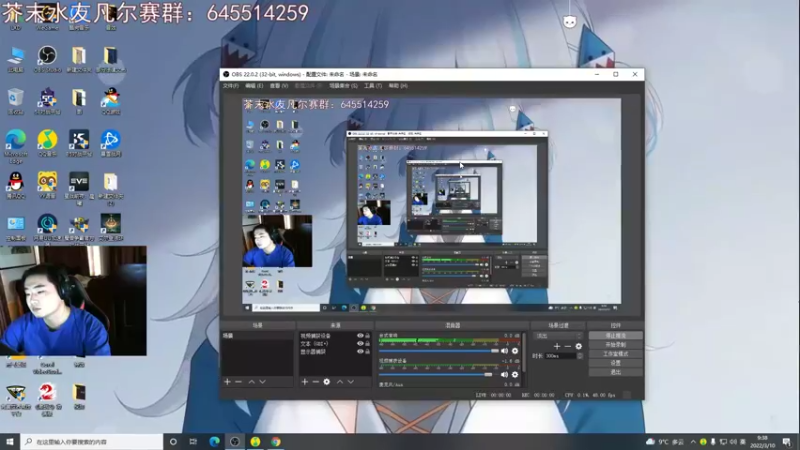Image resolution: width=800 pixels, height=450 pixels.
Task: Hide the 显示器捕获 source with the eye icon
Action: coord(360,352)
